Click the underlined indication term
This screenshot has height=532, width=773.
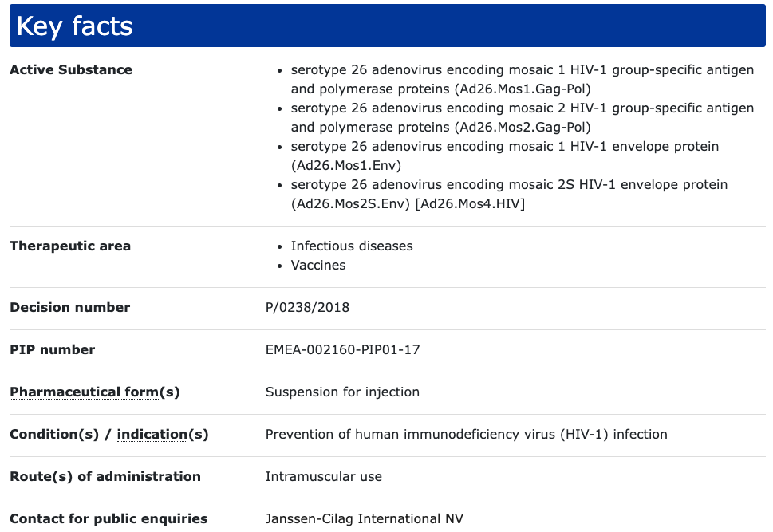click(x=152, y=435)
